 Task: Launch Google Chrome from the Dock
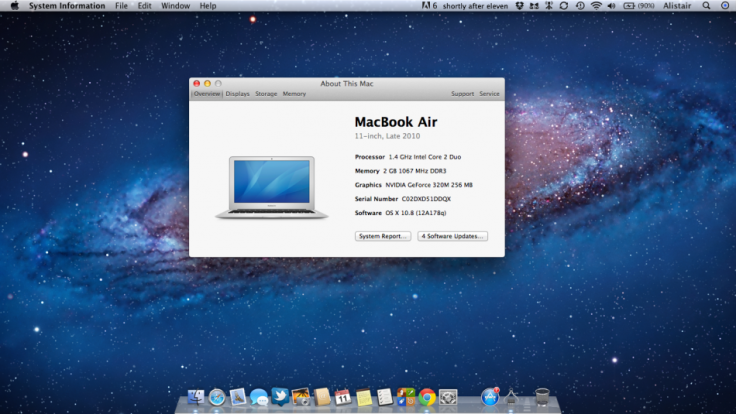click(x=427, y=397)
